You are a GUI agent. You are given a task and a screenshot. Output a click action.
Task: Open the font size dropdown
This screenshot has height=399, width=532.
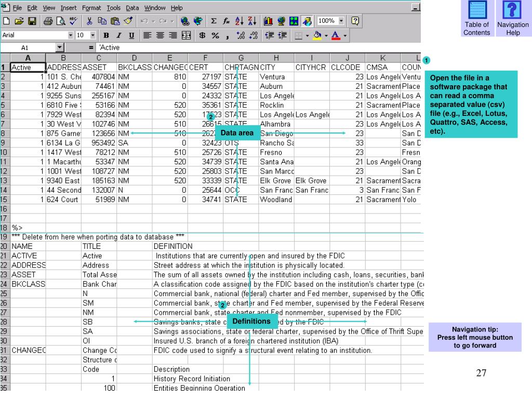point(92,35)
